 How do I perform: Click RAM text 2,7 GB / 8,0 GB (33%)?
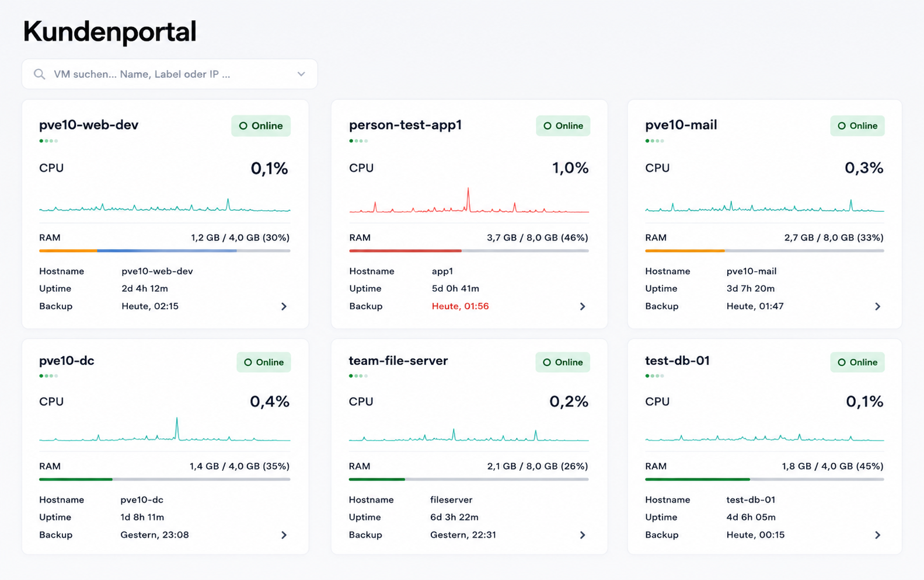click(834, 238)
